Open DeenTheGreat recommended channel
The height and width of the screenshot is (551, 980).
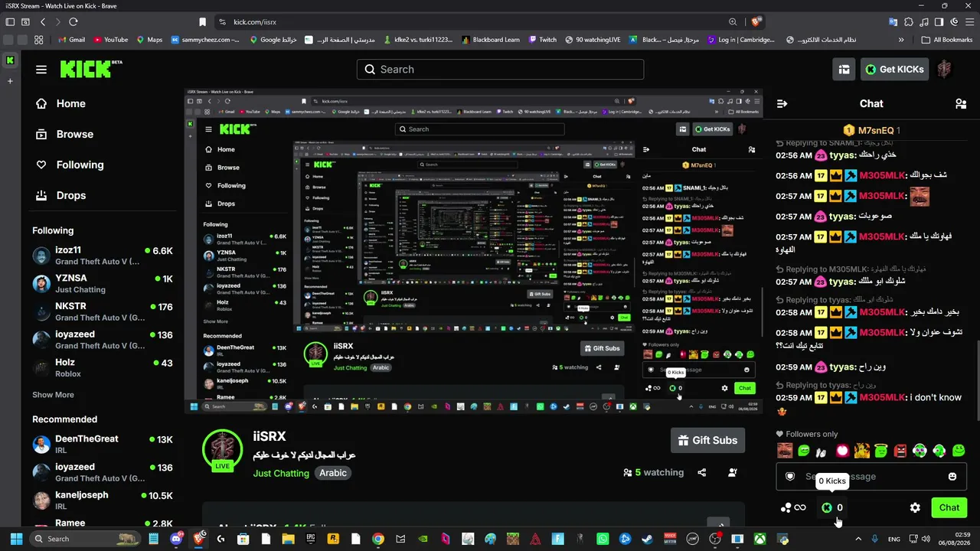point(103,444)
